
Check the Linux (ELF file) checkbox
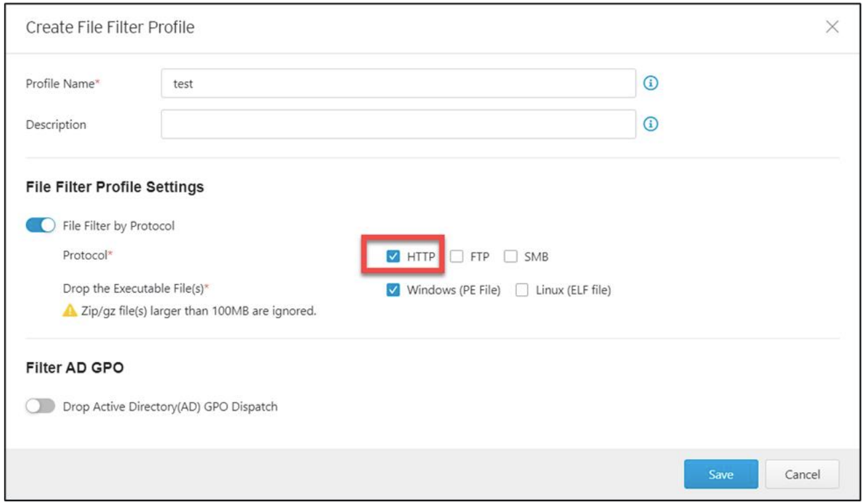click(522, 290)
